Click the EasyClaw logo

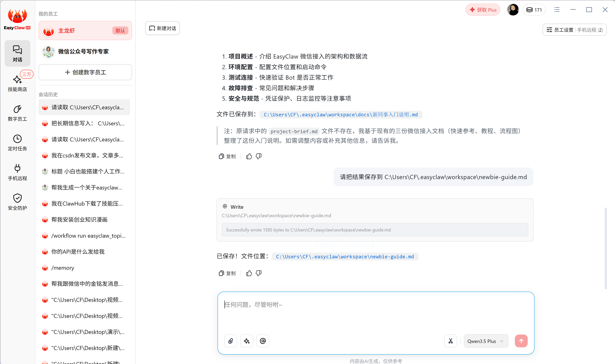[17, 20]
